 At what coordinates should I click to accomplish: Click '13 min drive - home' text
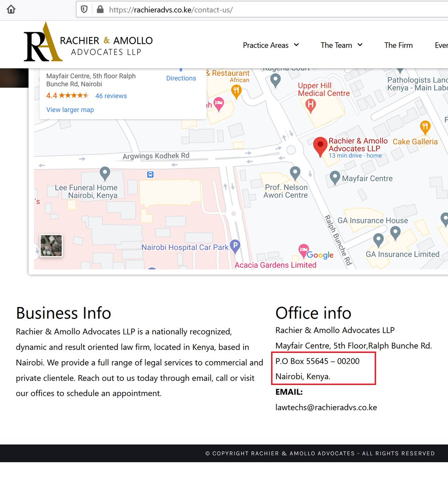click(x=355, y=156)
